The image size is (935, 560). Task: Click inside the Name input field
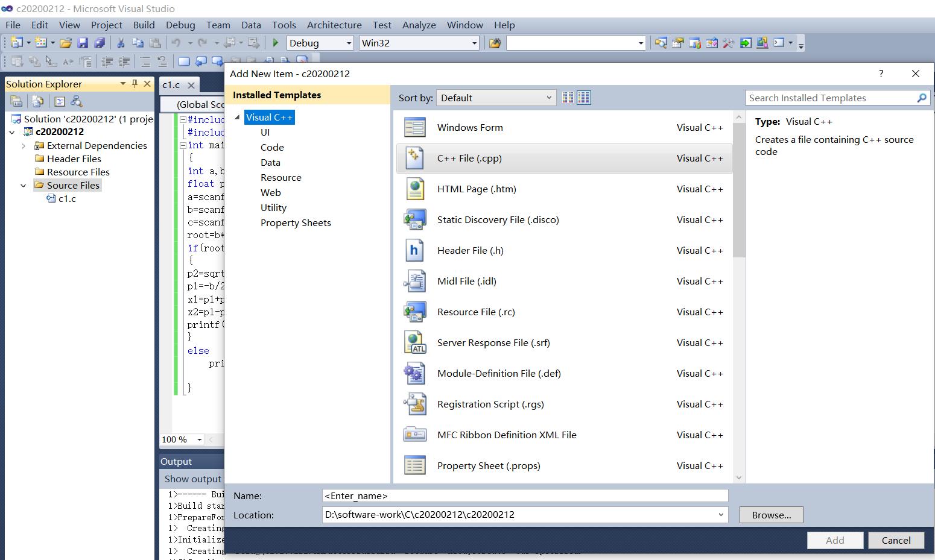point(525,495)
